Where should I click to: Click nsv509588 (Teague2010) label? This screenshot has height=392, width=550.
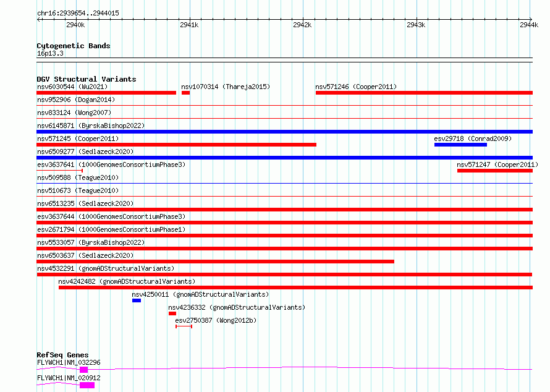click(77, 177)
